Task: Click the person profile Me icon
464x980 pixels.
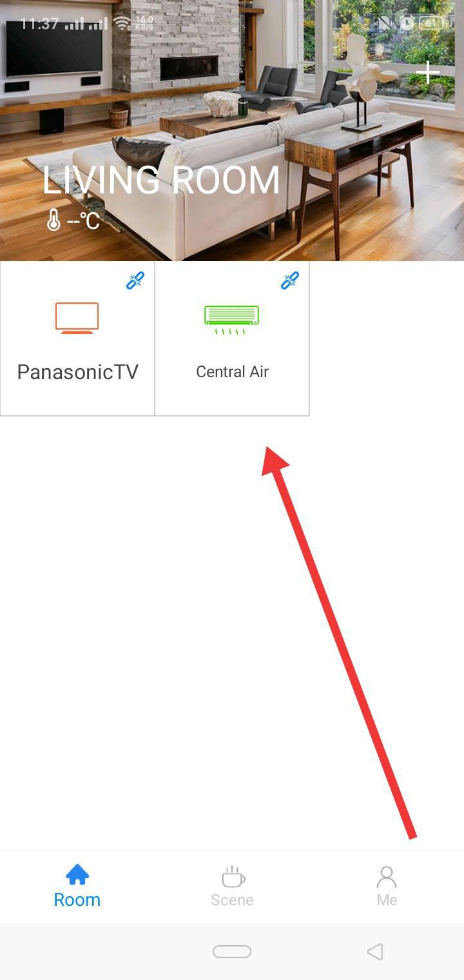Action: pos(387,876)
